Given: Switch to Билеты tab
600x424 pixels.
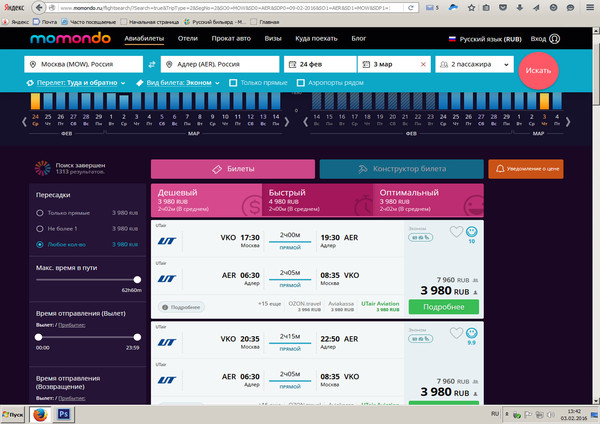Looking at the screenshot, I should [233, 169].
